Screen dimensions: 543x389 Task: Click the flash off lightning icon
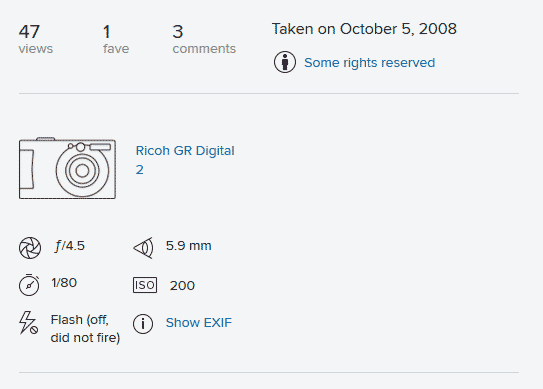pos(28,322)
